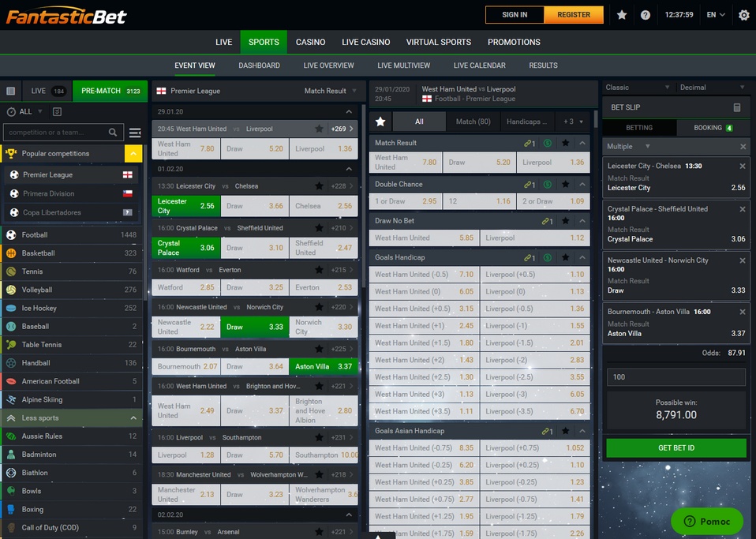Open the Pomoc help chat button
756x539 pixels.
click(707, 521)
